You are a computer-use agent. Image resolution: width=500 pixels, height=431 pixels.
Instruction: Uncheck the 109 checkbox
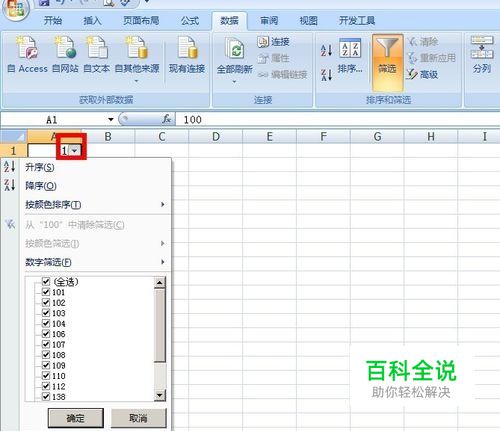(46, 365)
